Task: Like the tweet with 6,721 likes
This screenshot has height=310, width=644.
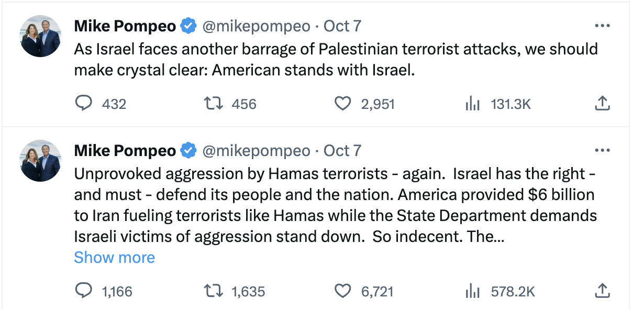Action: (x=342, y=291)
